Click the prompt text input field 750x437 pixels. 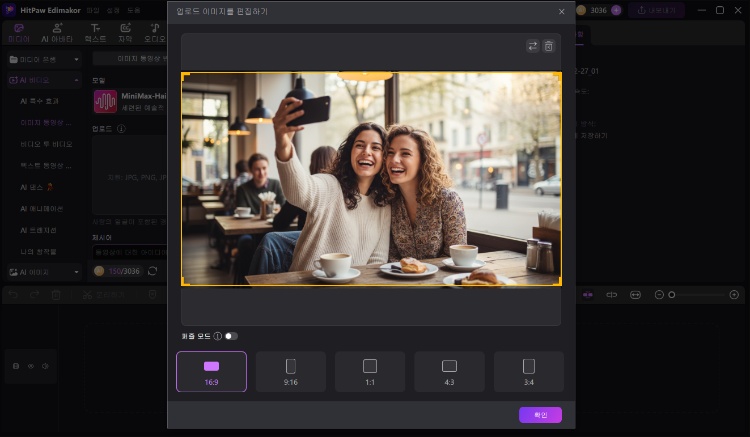pyautogui.click(x=130, y=252)
